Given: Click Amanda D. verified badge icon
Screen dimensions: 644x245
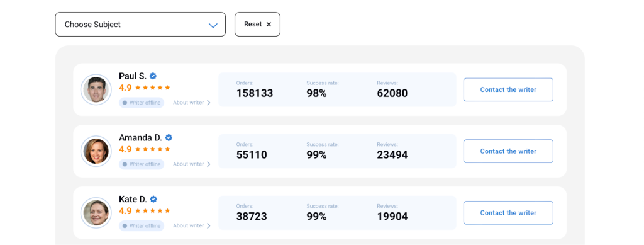Looking at the screenshot, I should pos(169,138).
